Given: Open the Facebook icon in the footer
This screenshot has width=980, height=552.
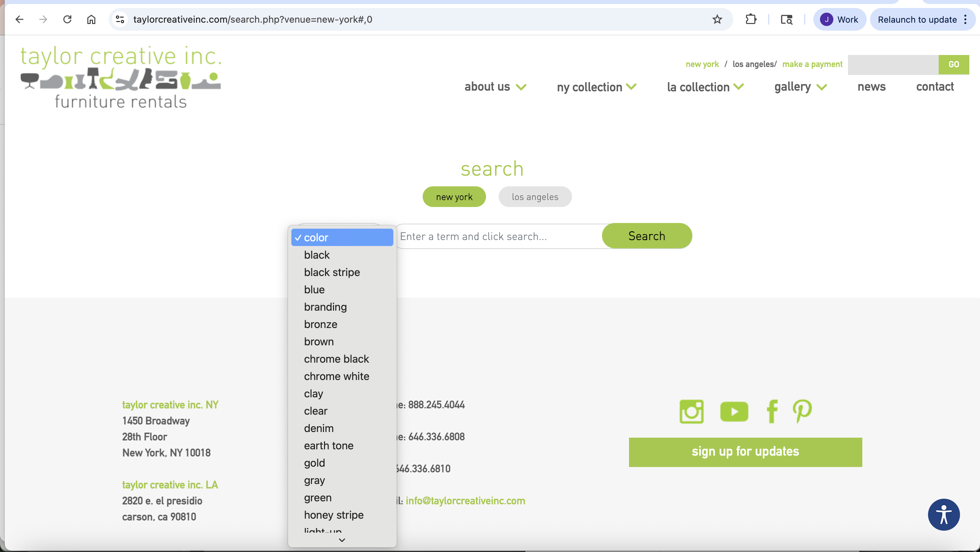Looking at the screenshot, I should point(772,411).
